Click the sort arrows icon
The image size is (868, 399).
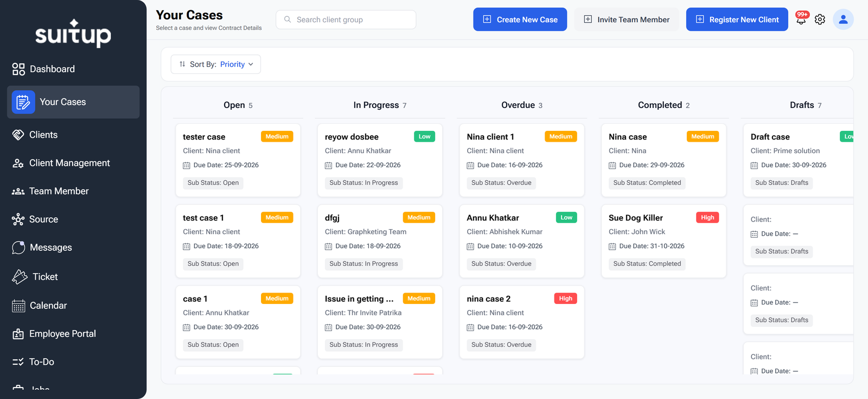182,64
